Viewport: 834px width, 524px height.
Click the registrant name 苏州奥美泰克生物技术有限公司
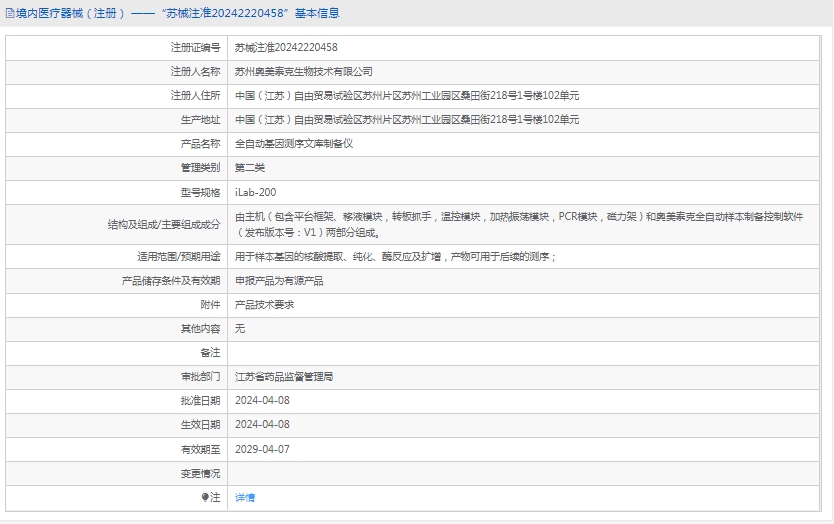tap(303, 71)
